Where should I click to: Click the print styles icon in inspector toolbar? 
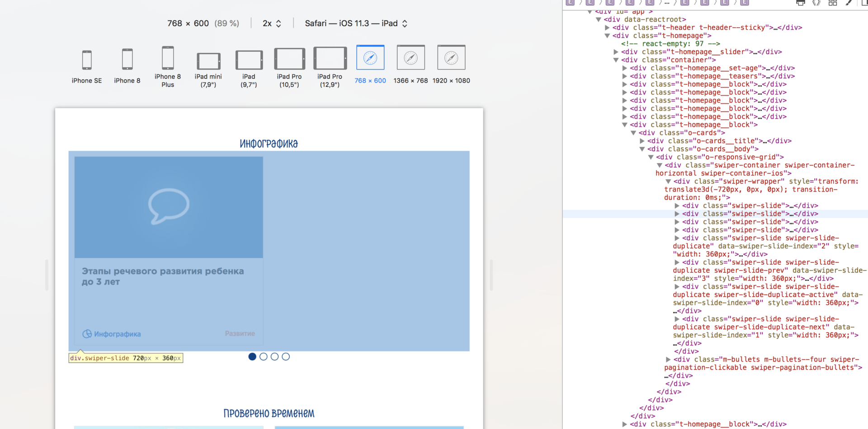coord(800,3)
